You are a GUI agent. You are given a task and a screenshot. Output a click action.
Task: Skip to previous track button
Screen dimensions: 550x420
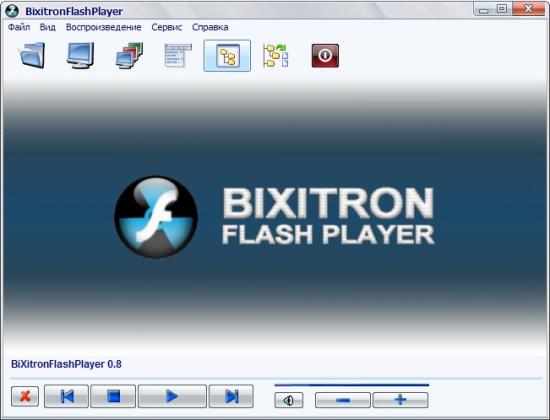coord(66,396)
